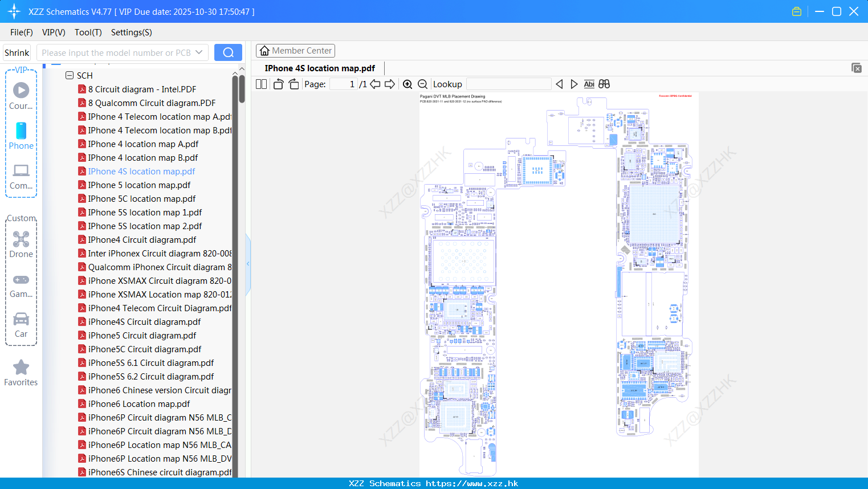Open 8 Circuit diagram - Intel.PDF
This screenshot has width=868, height=489.
click(142, 89)
